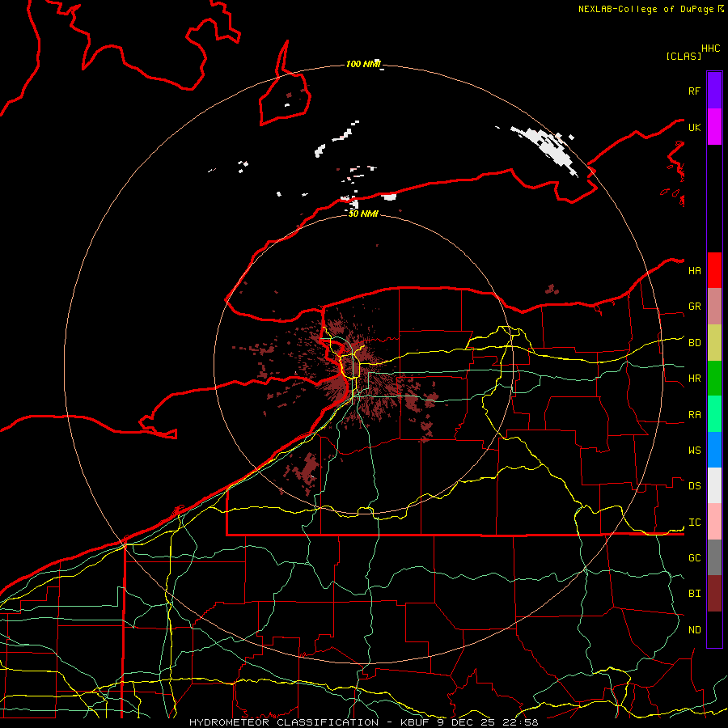Viewport: 728px width, 728px height.
Task: Click the "BD" legend label
Action: coord(694,343)
